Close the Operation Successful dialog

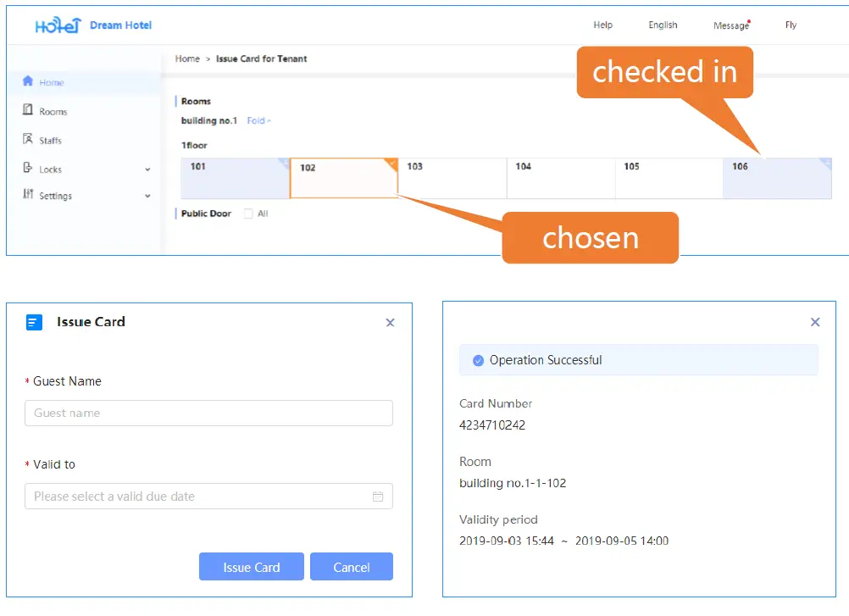point(815,322)
